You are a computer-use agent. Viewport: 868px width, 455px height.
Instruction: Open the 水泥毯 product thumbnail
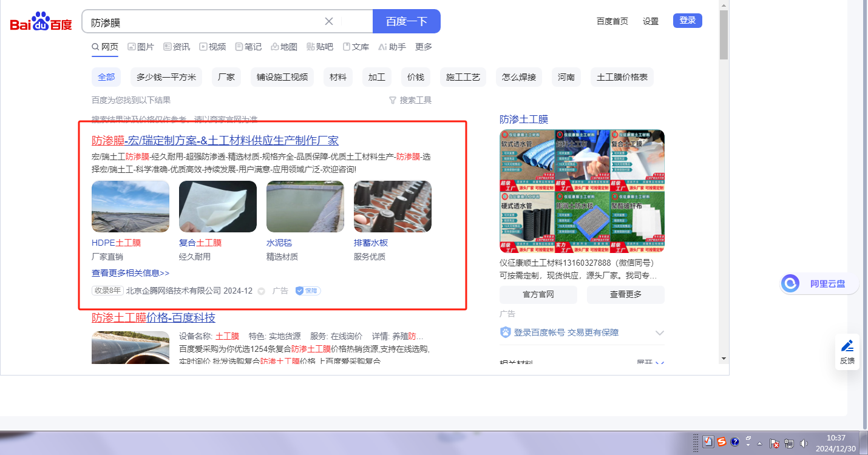[305, 206]
